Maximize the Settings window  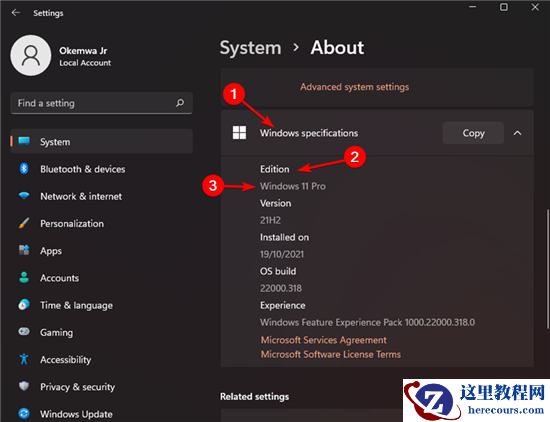(x=504, y=7)
